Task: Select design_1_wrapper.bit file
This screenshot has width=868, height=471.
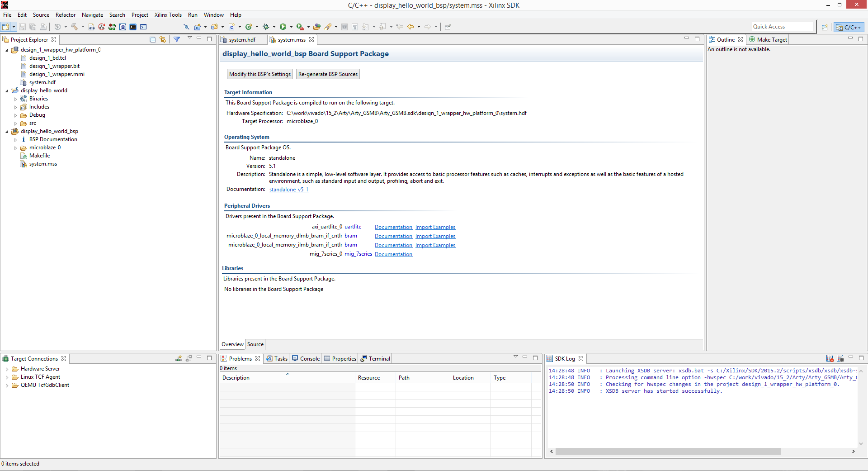Action: [54, 66]
